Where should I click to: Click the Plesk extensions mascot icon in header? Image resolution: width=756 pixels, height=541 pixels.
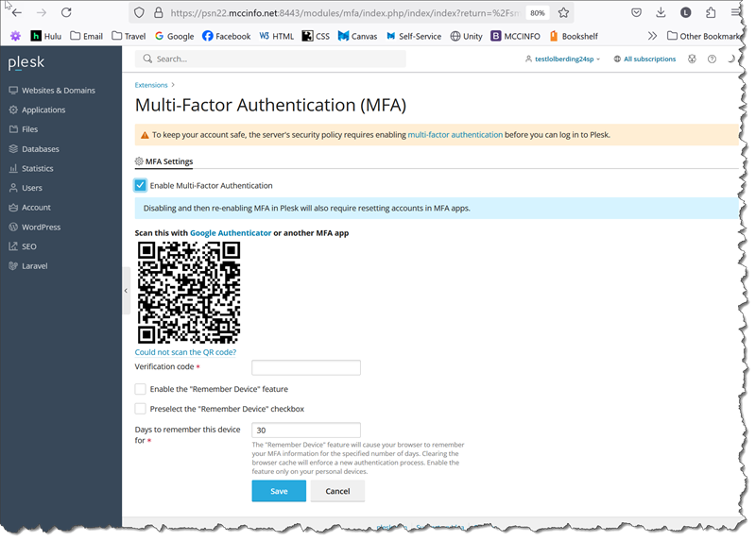click(692, 59)
